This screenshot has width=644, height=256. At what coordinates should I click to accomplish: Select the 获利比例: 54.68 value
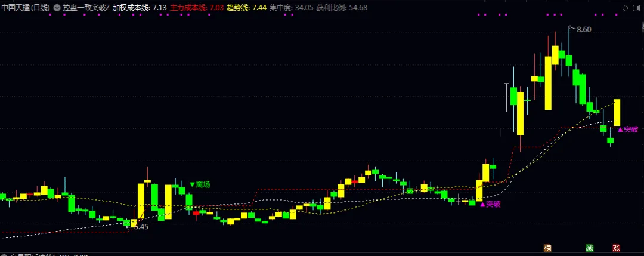(342, 7)
